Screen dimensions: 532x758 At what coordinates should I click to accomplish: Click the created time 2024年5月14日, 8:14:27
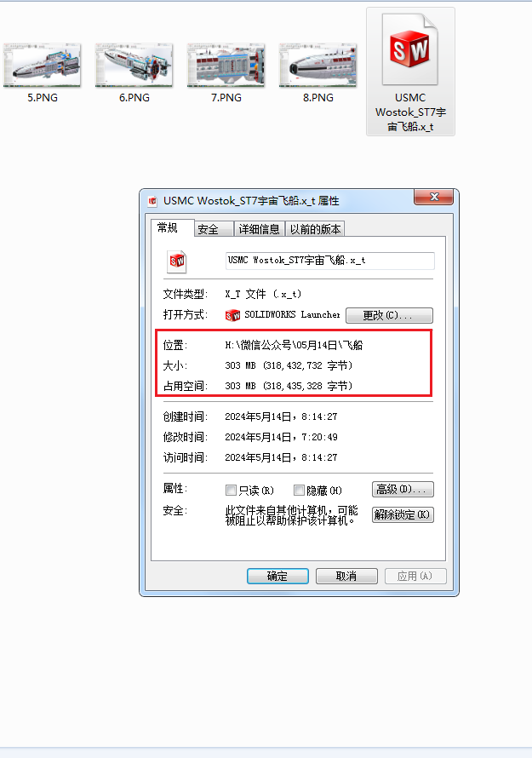coord(281,416)
